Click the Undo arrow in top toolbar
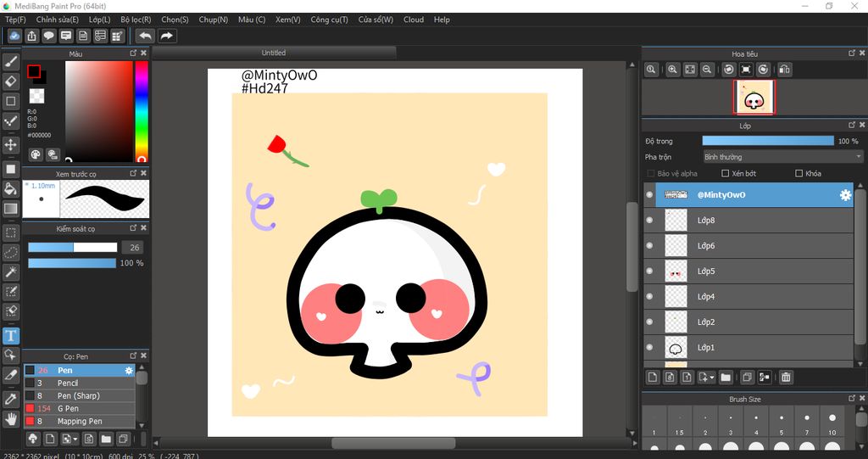Screen dimensions: 868x459 (x=145, y=36)
